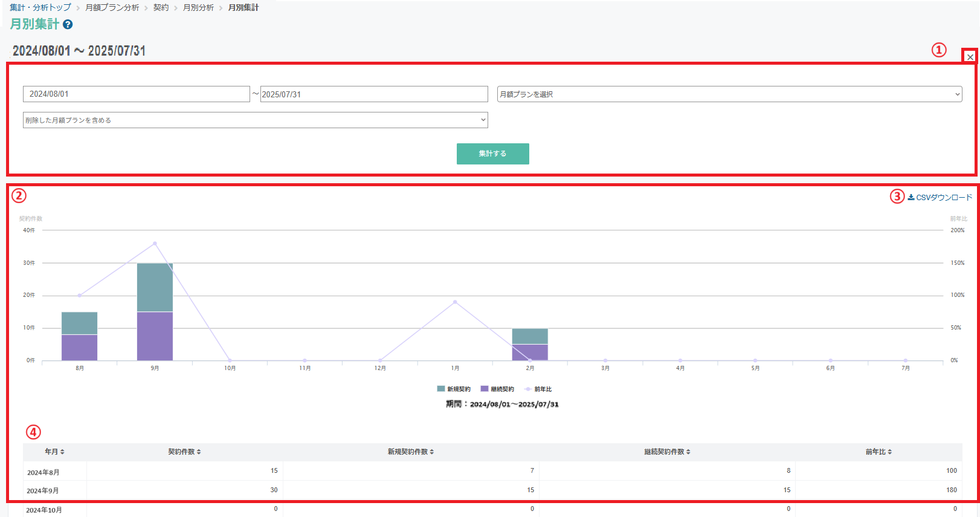Go to 集計・分析トップ breadcrumb

pos(40,7)
